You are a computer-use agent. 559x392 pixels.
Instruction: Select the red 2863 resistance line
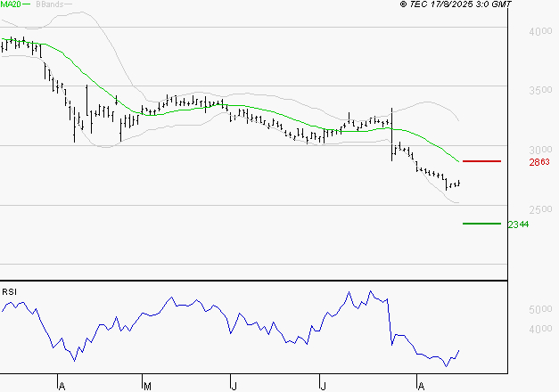481,161
